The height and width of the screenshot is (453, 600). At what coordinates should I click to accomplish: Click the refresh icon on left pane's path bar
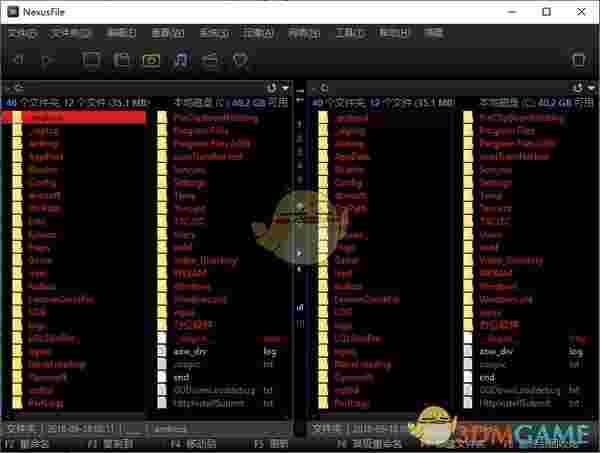pyautogui.click(x=271, y=88)
